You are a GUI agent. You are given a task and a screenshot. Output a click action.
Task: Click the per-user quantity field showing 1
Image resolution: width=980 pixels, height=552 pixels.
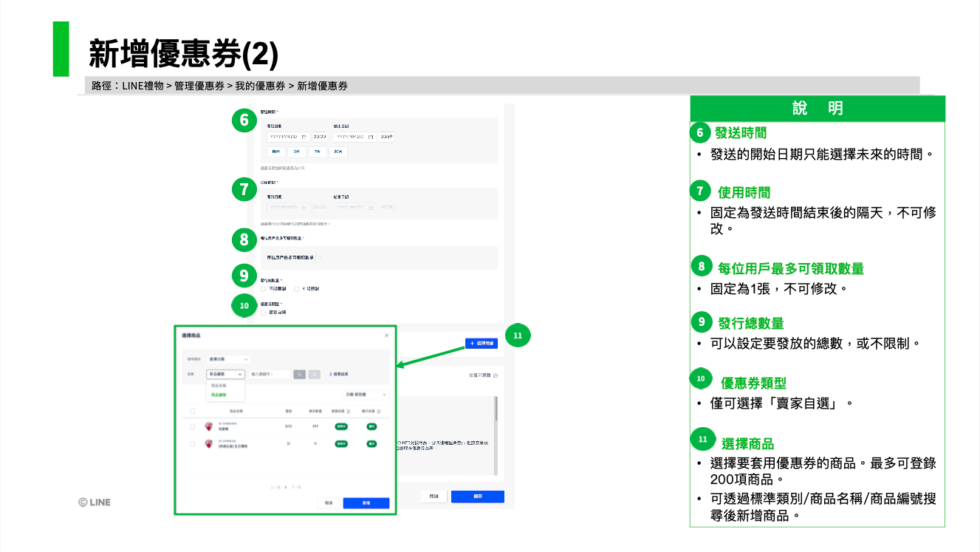(x=323, y=257)
